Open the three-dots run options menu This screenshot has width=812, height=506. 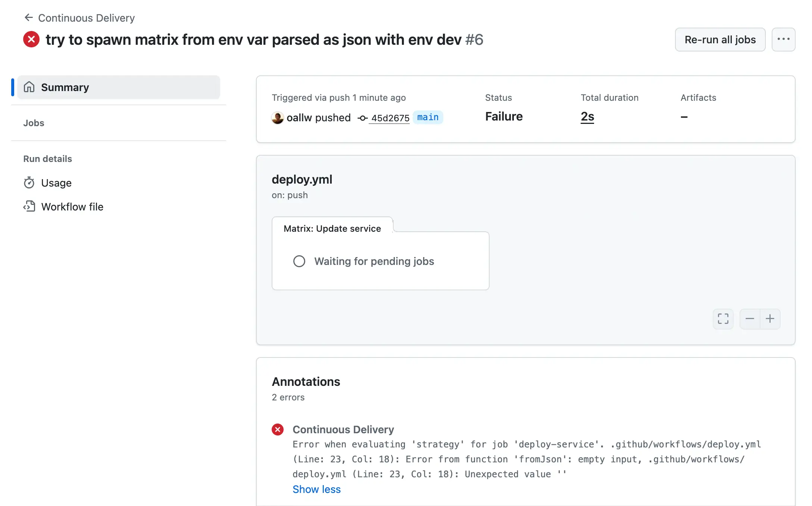783,40
